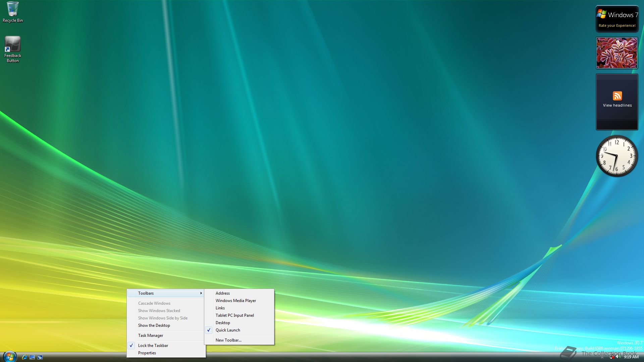The image size is (644, 362).
Task: Enable the Tablet PC Input Panel toolbar
Action: pyautogui.click(x=239, y=315)
